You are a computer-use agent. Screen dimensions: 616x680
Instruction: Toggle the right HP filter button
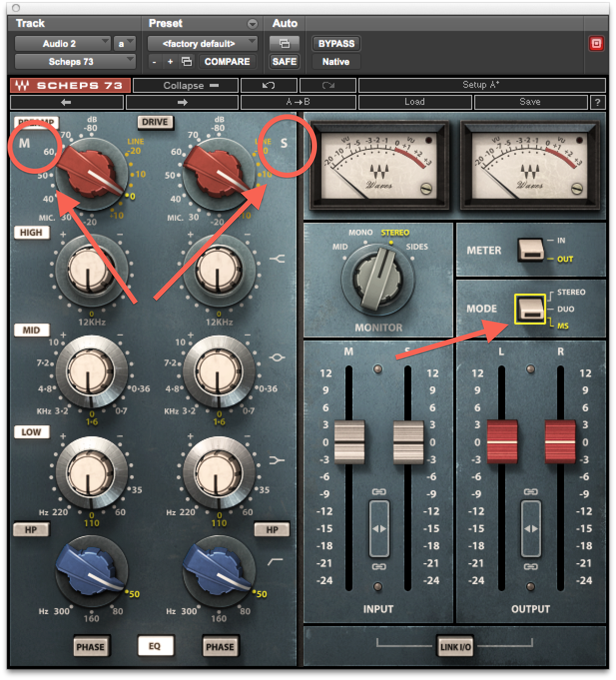point(272,530)
